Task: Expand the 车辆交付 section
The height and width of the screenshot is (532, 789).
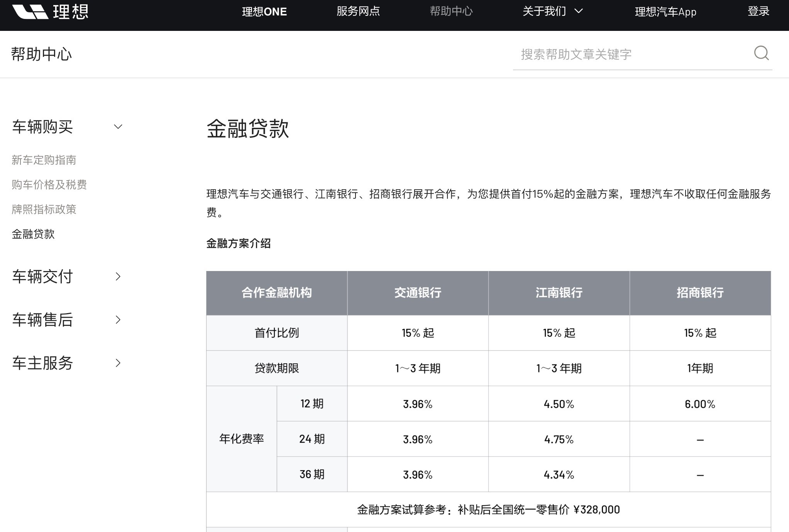Action: (x=118, y=276)
